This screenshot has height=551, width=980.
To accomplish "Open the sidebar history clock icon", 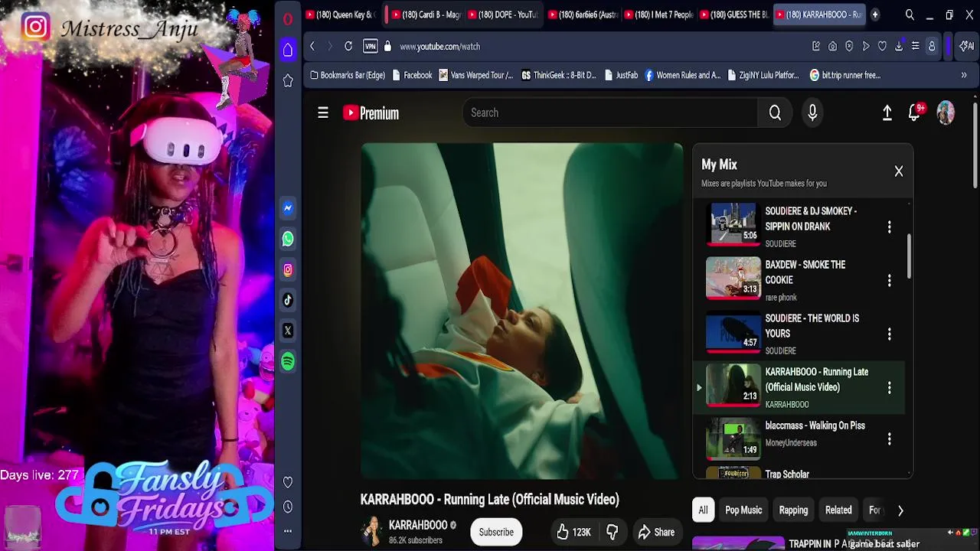I will [288, 507].
